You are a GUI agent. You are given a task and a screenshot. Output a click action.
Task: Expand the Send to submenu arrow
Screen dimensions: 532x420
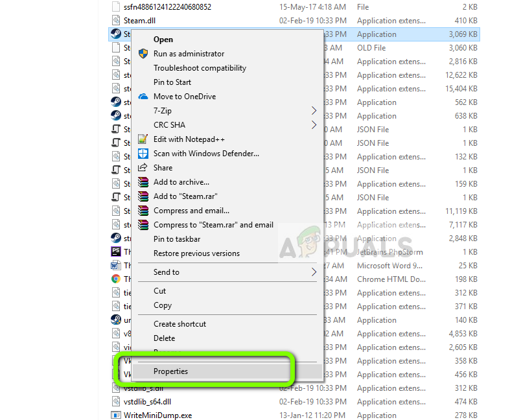pos(314,272)
